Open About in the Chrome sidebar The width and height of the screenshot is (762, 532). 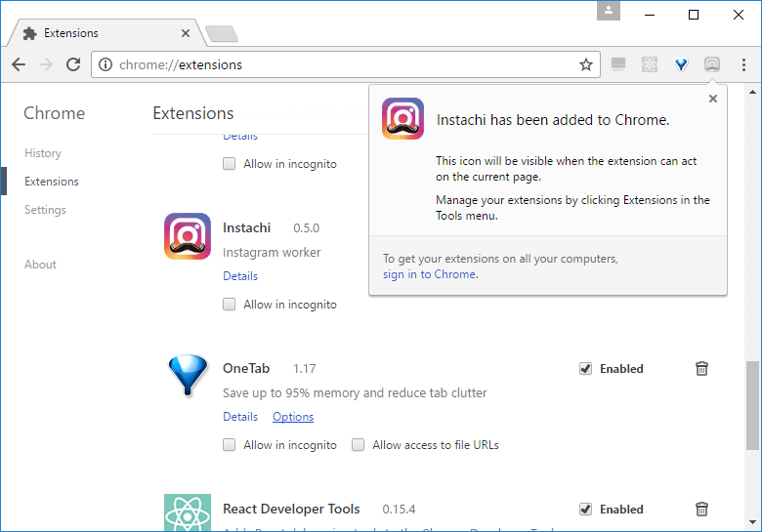point(40,265)
